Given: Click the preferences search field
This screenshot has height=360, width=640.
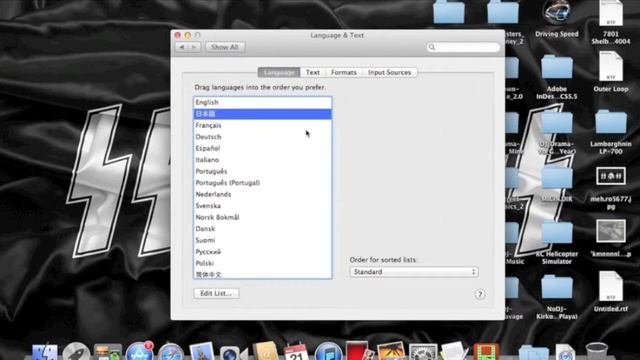Looking at the screenshot, I should 463,47.
